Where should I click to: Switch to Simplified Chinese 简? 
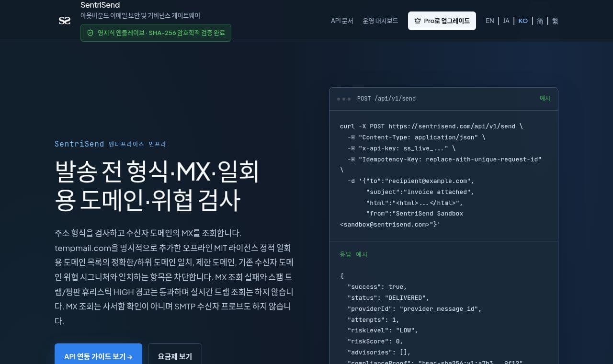click(540, 21)
